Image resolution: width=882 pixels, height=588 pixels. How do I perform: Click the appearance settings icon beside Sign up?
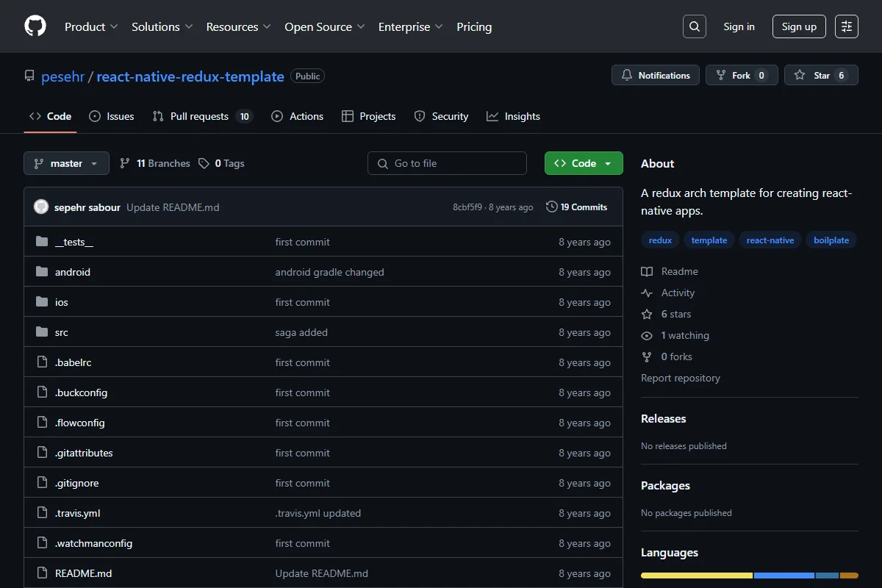[847, 26]
